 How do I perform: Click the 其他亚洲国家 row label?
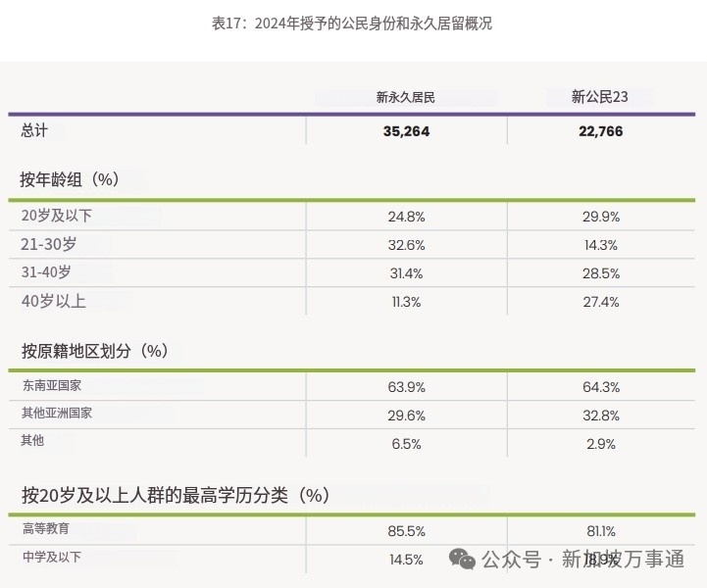coord(57,414)
